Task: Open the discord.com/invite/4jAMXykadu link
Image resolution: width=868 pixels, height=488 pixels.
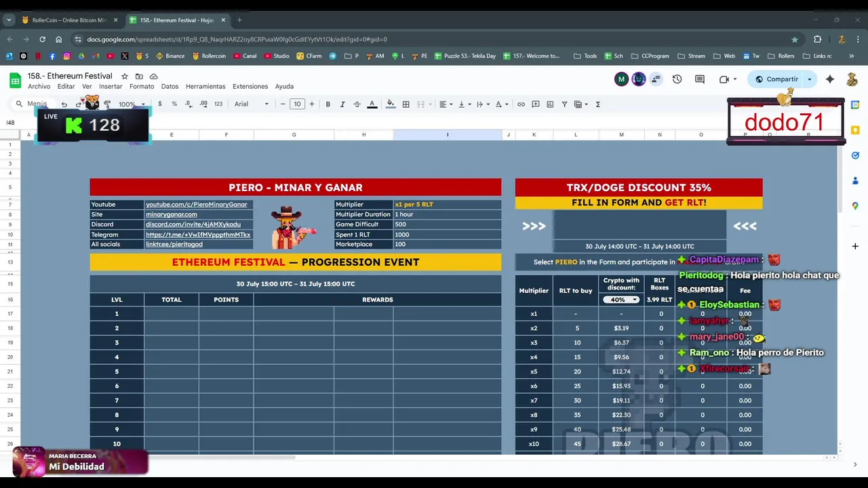Action: 193,224
